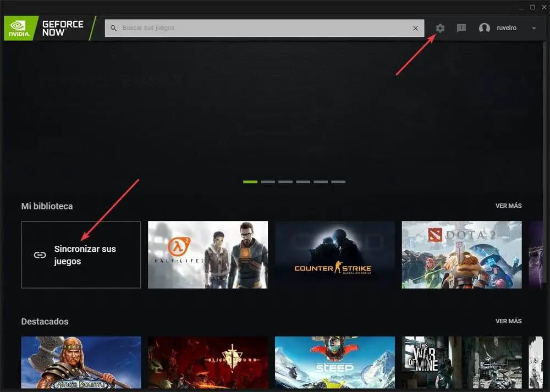The height and width of the screenshot is (392, 550).
Task: Clear the search field with the X
Action: pyautogui.click(x=415, y=28)
